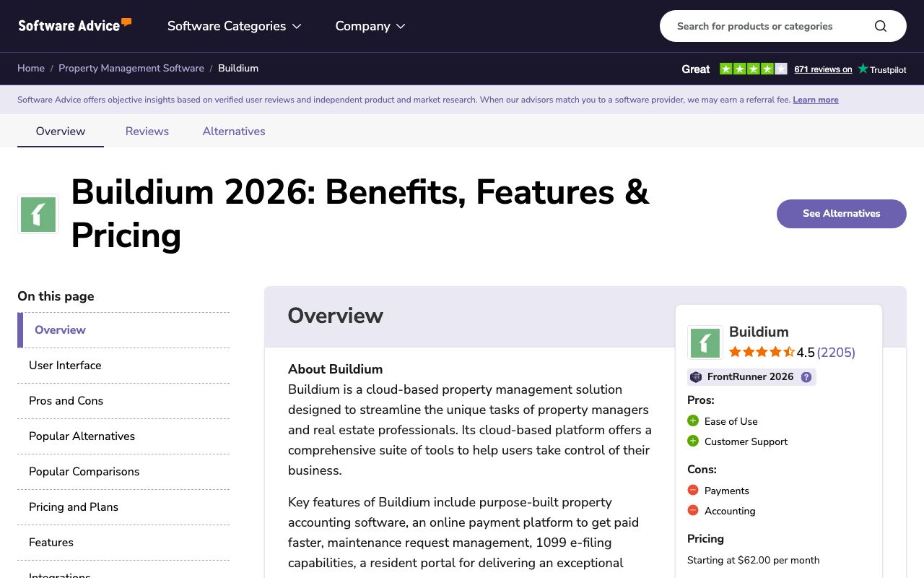Viewport: 924px width, 578px height.
Task: Click the See Alternatives button
Action: click(842, 213)
